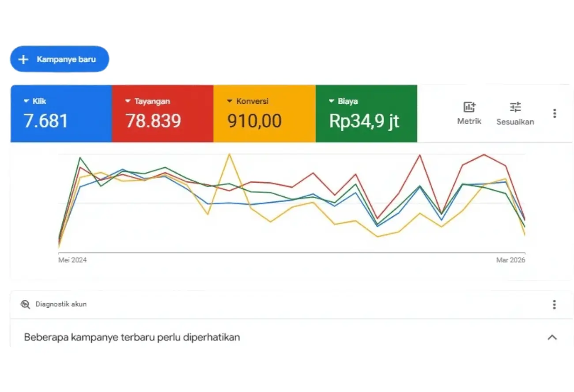Click 'Beberapa kampanye terbaru perlu diperhatikan' heading
This screenshot has width=574, height=392.
click(x=132, y=337)
